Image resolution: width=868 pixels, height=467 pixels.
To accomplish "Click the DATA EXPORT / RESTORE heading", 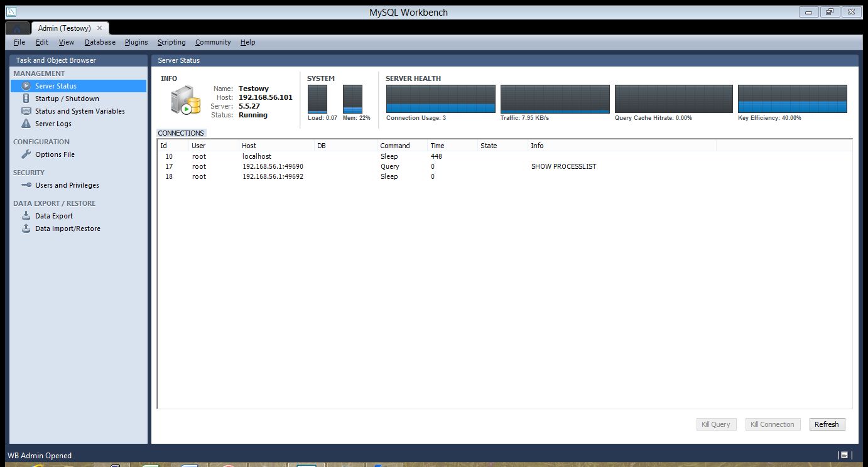I will [x=55, y=203].
